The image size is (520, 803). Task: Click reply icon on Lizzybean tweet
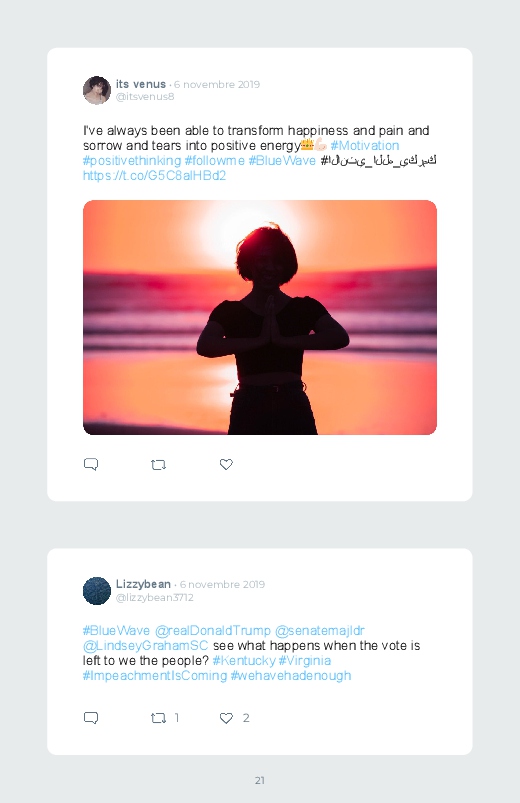pyautogui.click(x=91, y=717)
